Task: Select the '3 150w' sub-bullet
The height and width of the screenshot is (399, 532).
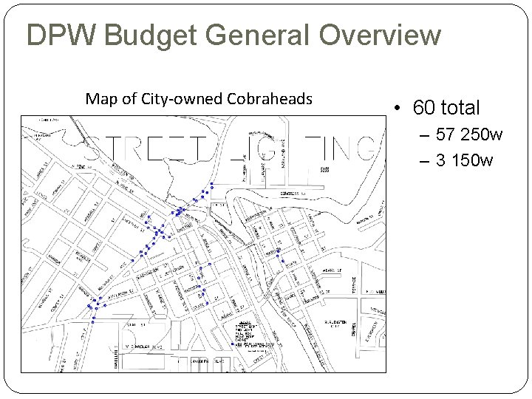Action: point(464,160)
